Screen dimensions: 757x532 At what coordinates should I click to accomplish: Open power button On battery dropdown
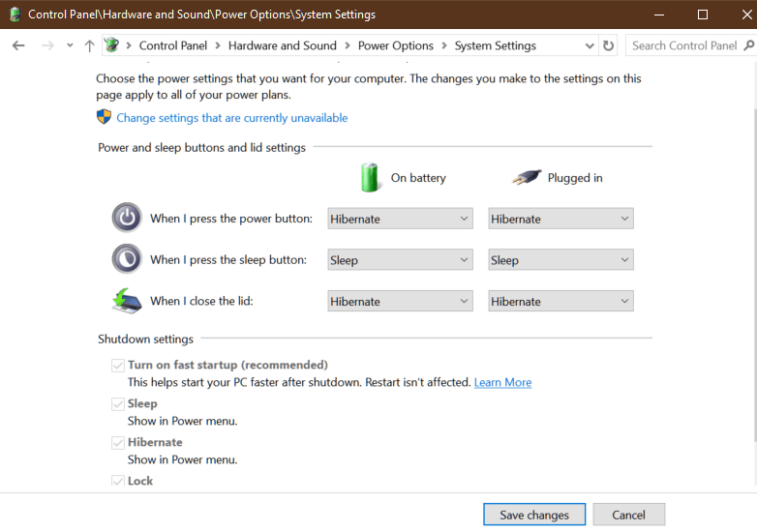click(400, 219)
